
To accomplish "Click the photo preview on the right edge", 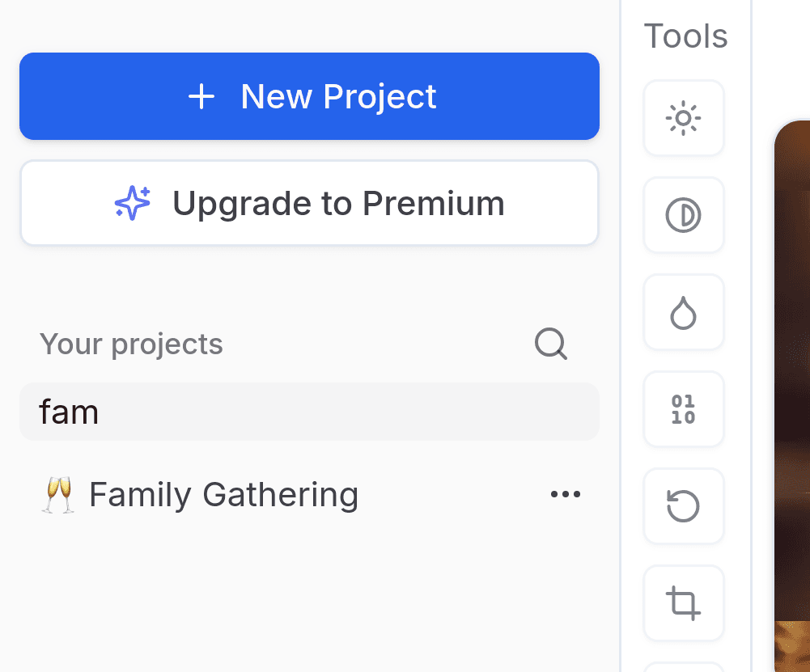I will pyautogui.click(x=792, y=396).
